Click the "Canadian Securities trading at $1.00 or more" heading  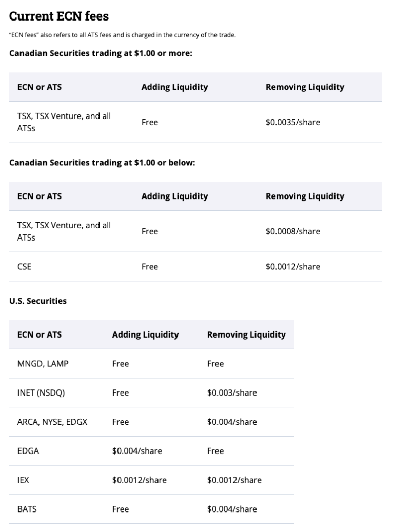pos(101,53)
